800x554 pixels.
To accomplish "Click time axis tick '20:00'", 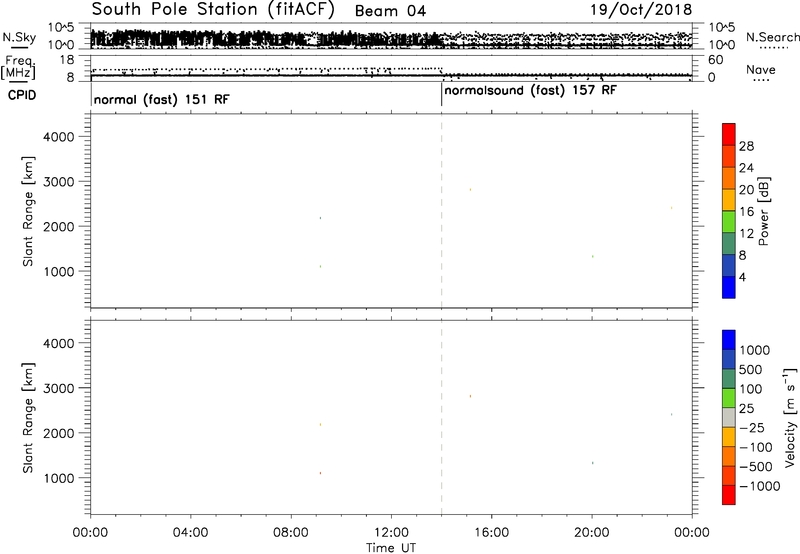I will coord(591,533).
